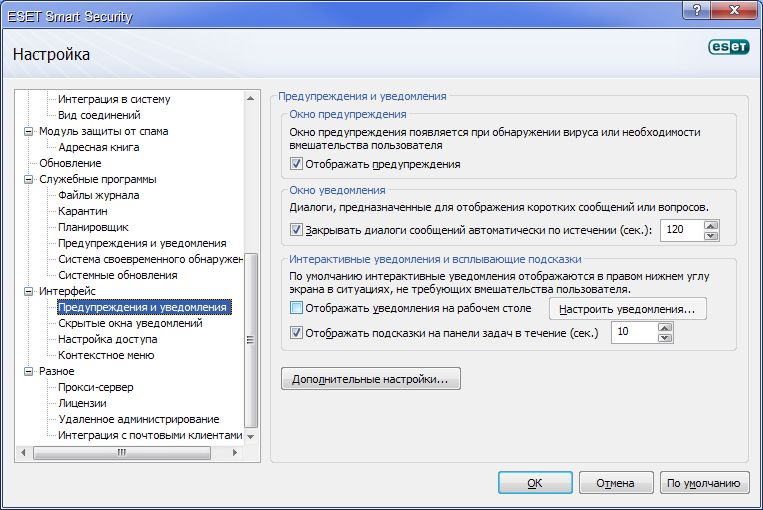Enable 'Отображать уведомления на рабочем столе'
This screenshot has height=510, width=763.
click(296, 308)
